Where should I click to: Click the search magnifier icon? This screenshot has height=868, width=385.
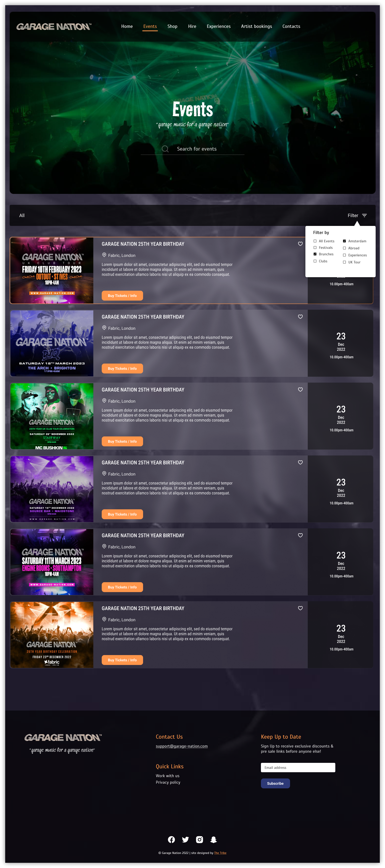(165, 149)
